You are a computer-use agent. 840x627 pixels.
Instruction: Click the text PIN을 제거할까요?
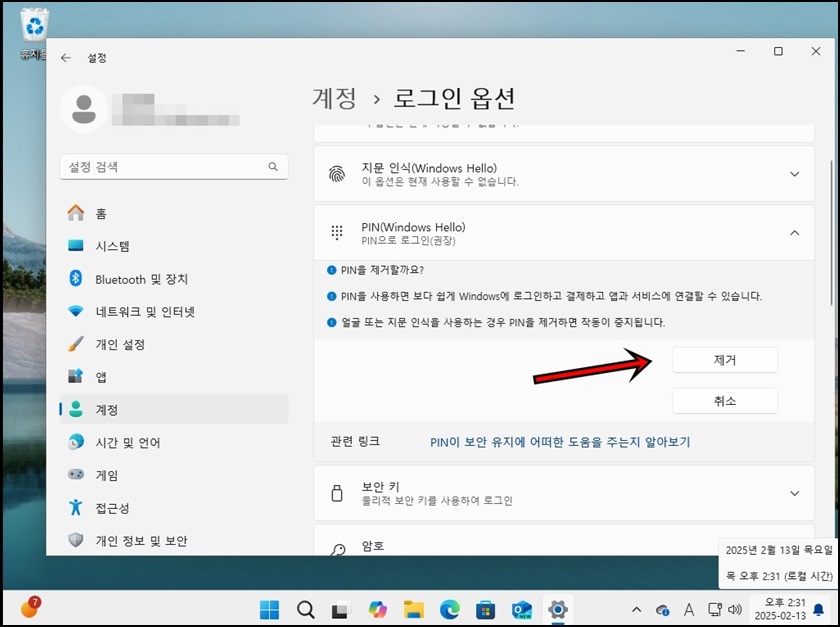click(x=382, y=270)
